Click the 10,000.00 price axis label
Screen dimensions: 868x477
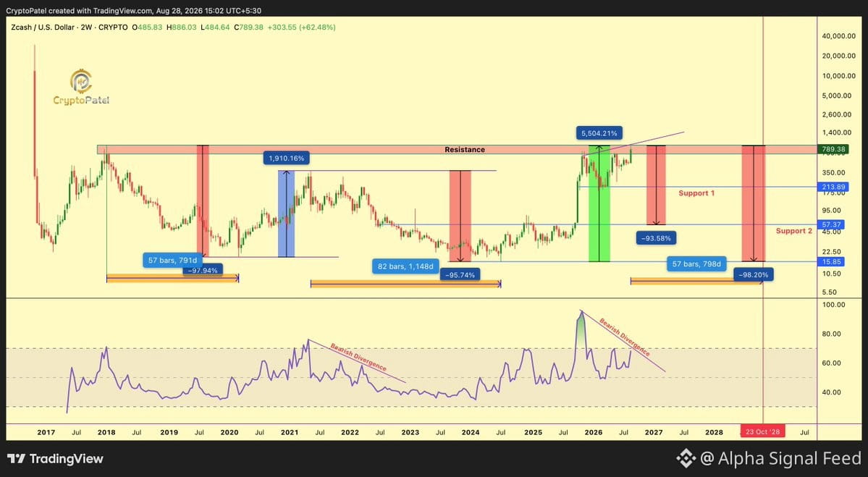point(838,76)
